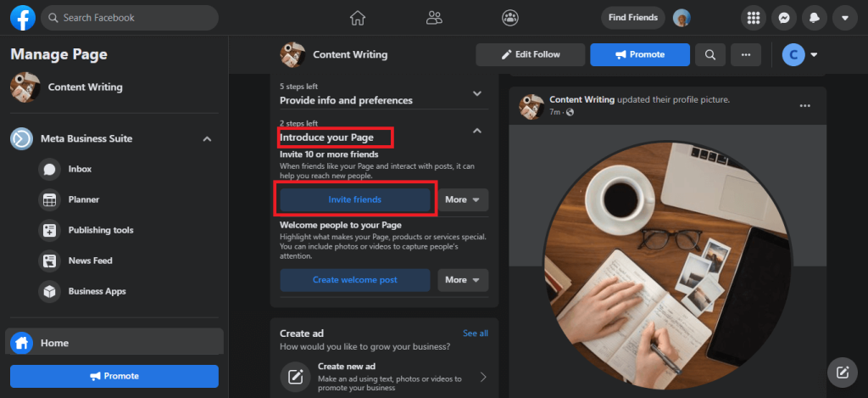The image size is (868, 398).
Task: Click the Edit Follow button
Action: click(x=531, y=54)
